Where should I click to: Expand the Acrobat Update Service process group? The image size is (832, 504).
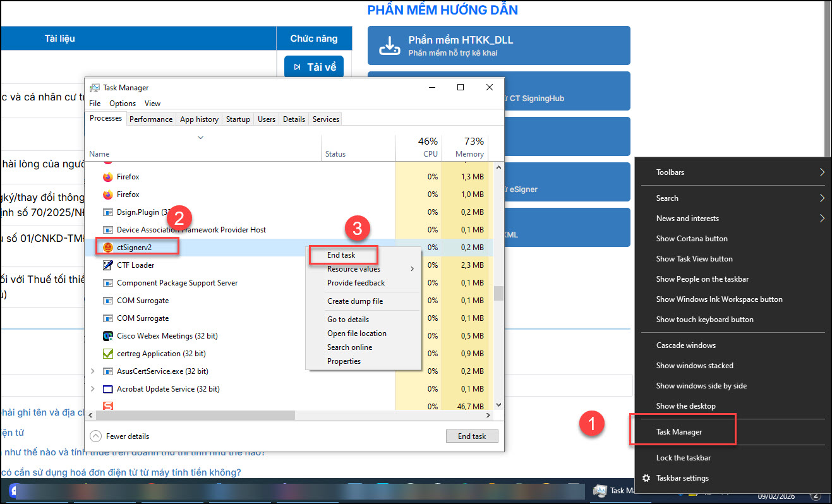[93, 389]
